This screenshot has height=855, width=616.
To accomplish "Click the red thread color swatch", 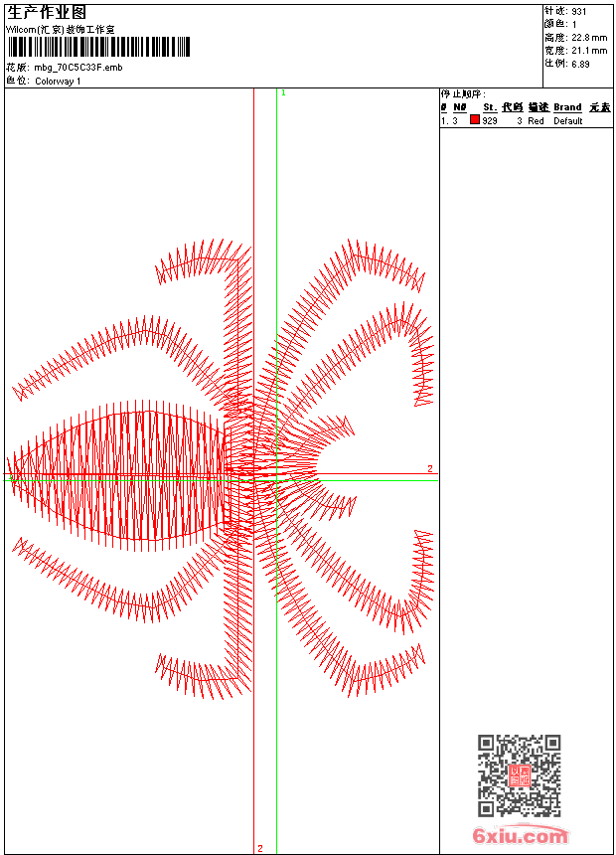I will click(475, 120).
